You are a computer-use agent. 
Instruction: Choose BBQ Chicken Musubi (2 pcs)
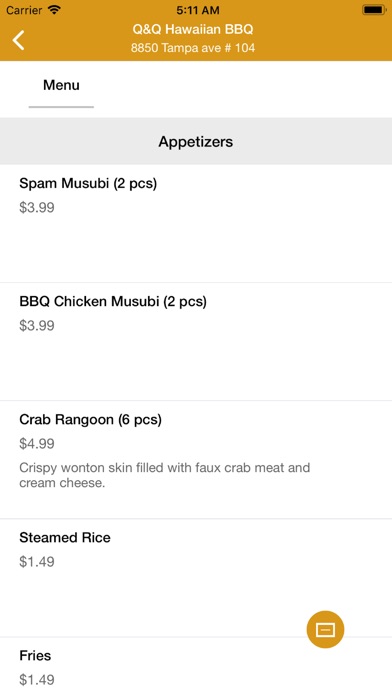click(196, 342)
